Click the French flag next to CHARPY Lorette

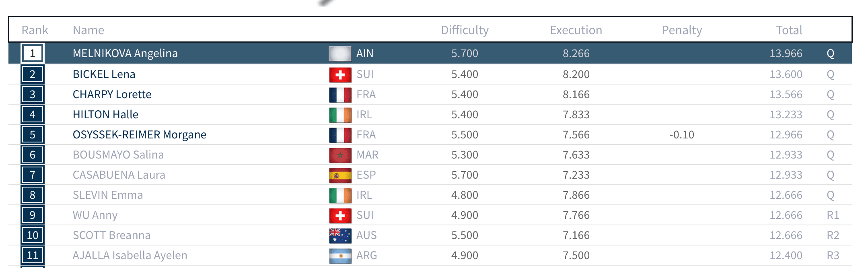(340, 95)
